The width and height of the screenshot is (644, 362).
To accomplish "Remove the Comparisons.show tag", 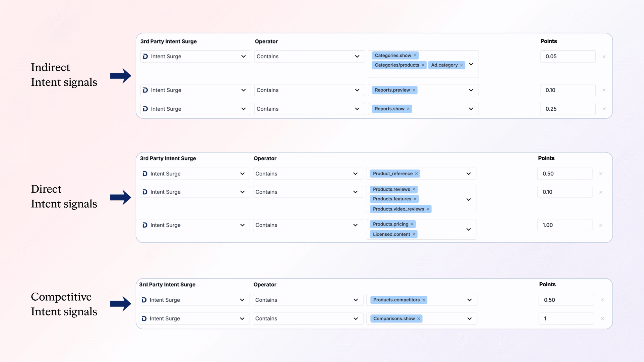I will point(419,319).
